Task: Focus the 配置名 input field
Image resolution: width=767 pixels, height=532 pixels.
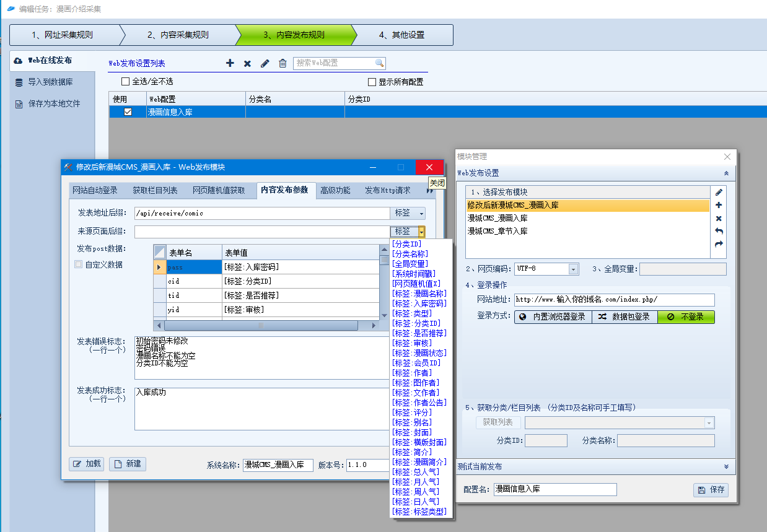Action: 555,489
